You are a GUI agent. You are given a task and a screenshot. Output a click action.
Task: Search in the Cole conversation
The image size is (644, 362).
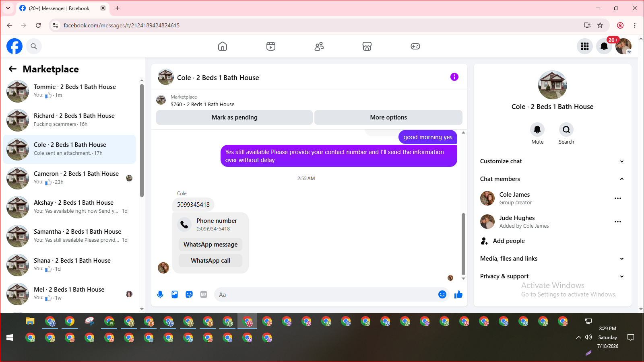566,130
